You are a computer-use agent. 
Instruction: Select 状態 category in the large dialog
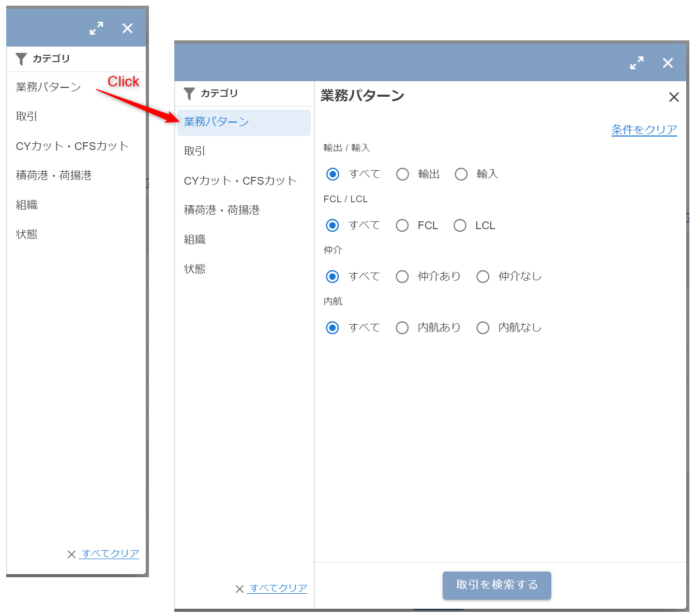[x=195, y=269]
